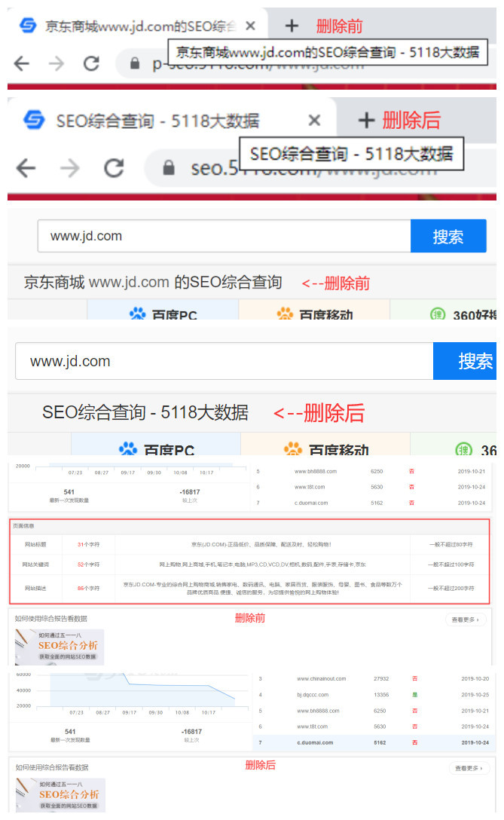Click 搜索 button above the 京东商城 heading
The width and height of the screenshot is (504, 820).
448,236
